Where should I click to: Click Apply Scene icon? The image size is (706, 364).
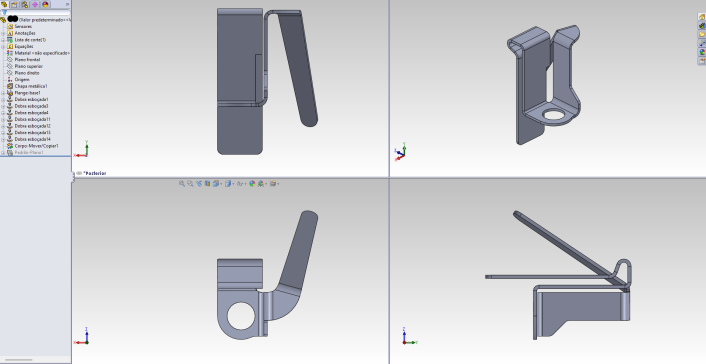261,184
